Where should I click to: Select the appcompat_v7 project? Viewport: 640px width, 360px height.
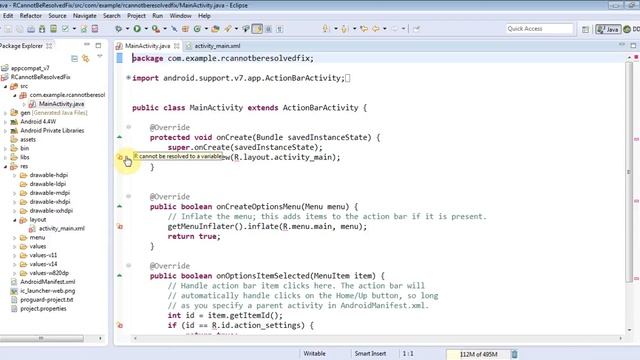point(30,68)
